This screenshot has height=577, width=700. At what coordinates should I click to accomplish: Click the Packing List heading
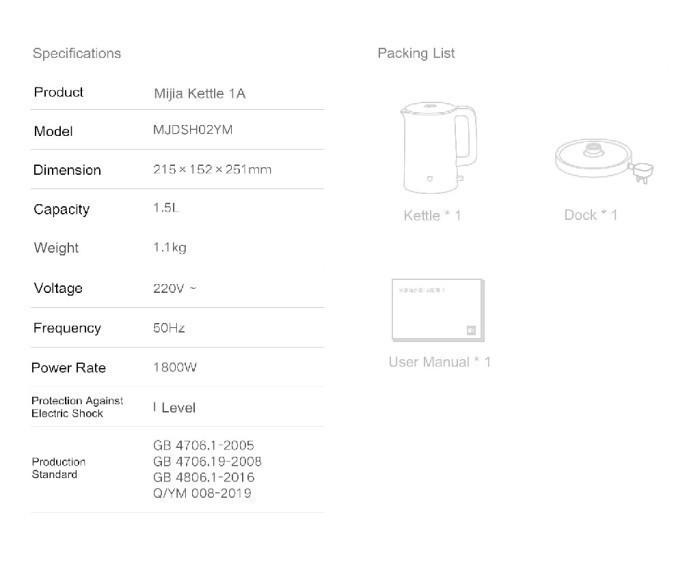pos(416,53)
